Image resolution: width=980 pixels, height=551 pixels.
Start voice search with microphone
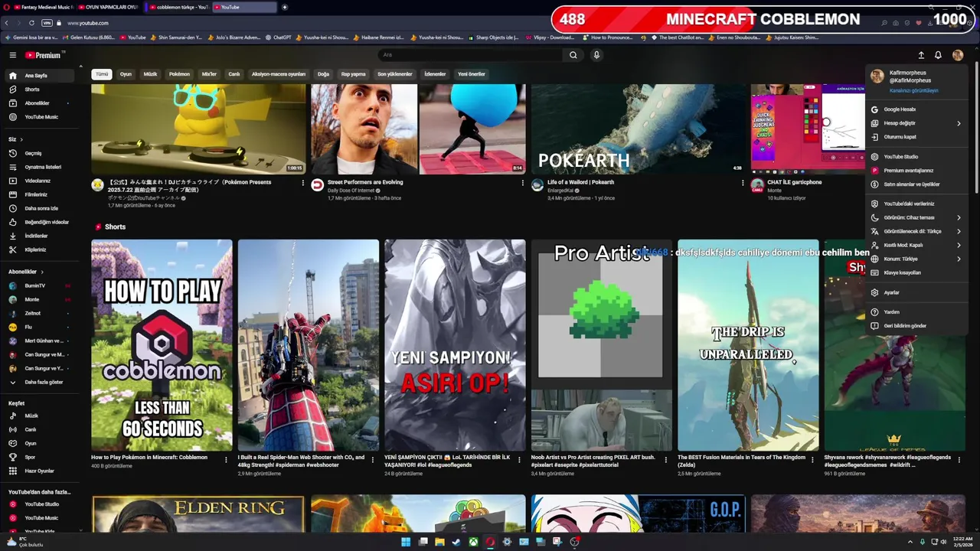[596, 55]
